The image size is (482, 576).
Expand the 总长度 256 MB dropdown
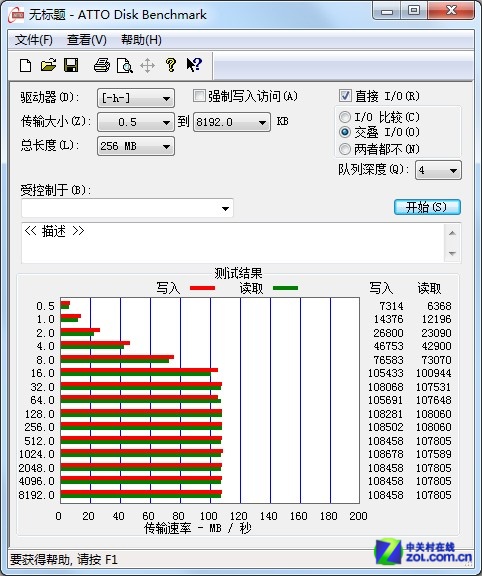[x=136, y=146]
